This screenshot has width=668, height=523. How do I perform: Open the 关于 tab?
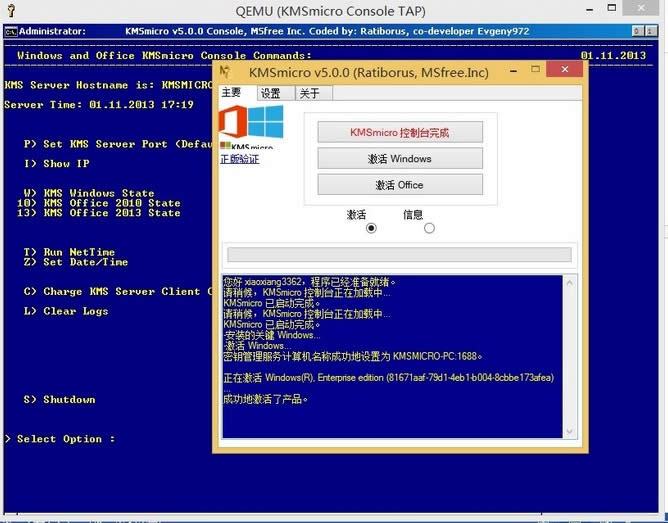[310, 94]
